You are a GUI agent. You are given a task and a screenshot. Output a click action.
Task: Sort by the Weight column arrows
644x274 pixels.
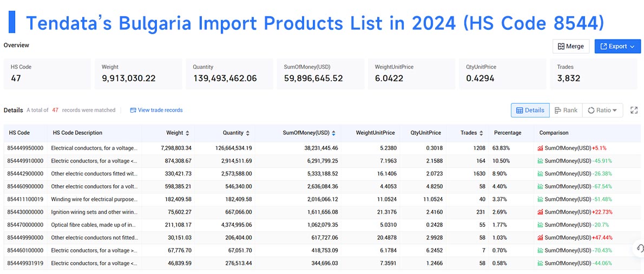pos(187,133)
